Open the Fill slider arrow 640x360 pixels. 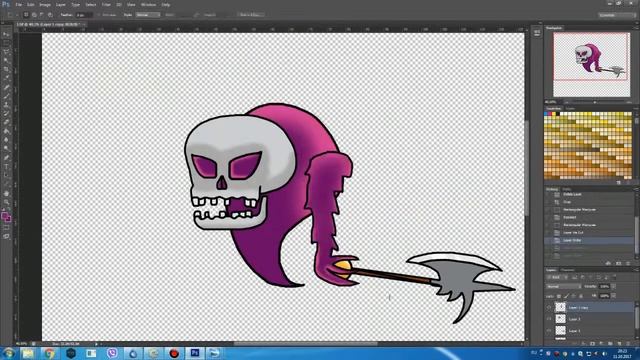pos(613,296)
